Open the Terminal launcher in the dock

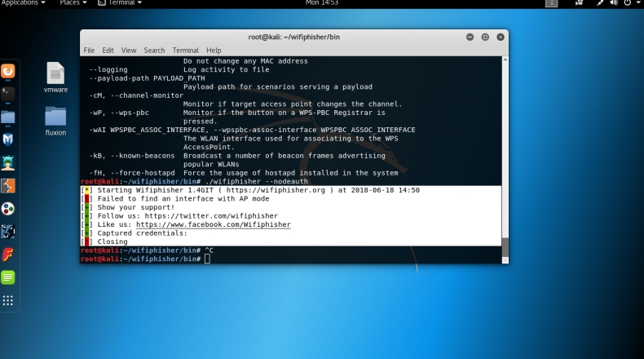(x=8, y=93)
